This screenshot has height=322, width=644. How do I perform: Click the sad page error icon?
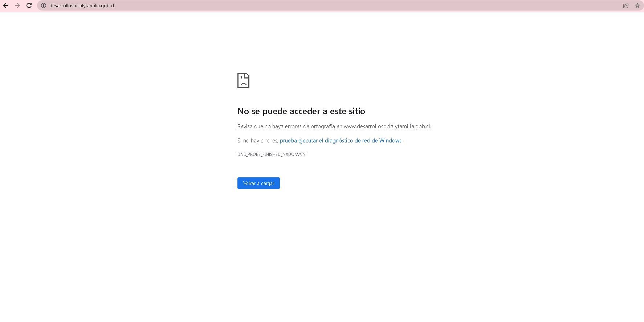click(243, 81)
